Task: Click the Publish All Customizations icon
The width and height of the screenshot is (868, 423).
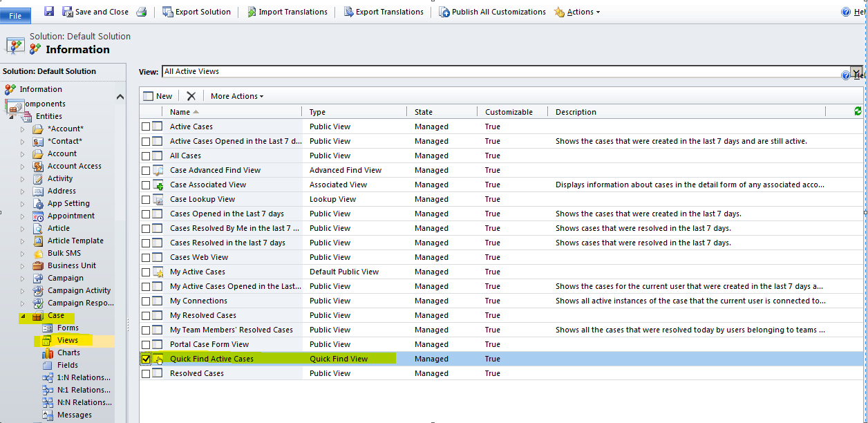Action: click(x=443, y=11)
